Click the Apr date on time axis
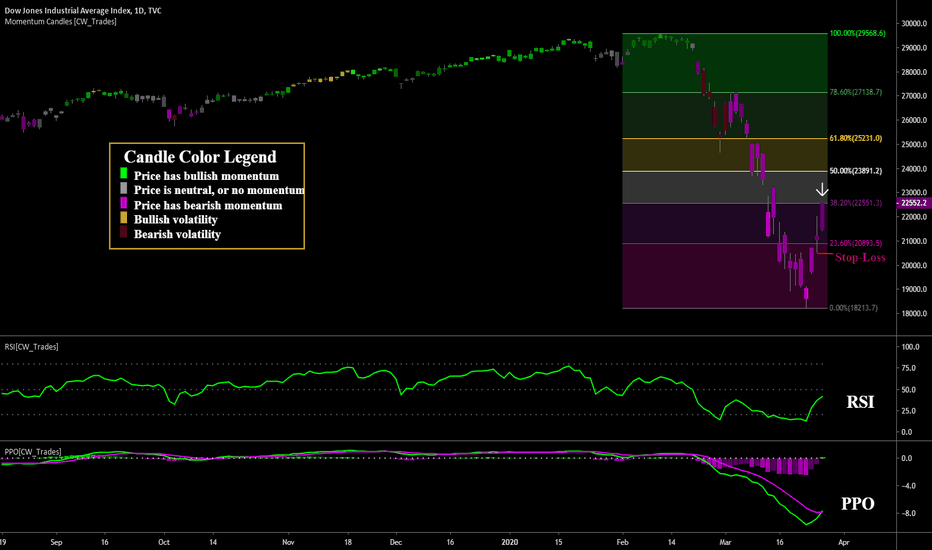The image size is (932, 550). tap(843, 542)
